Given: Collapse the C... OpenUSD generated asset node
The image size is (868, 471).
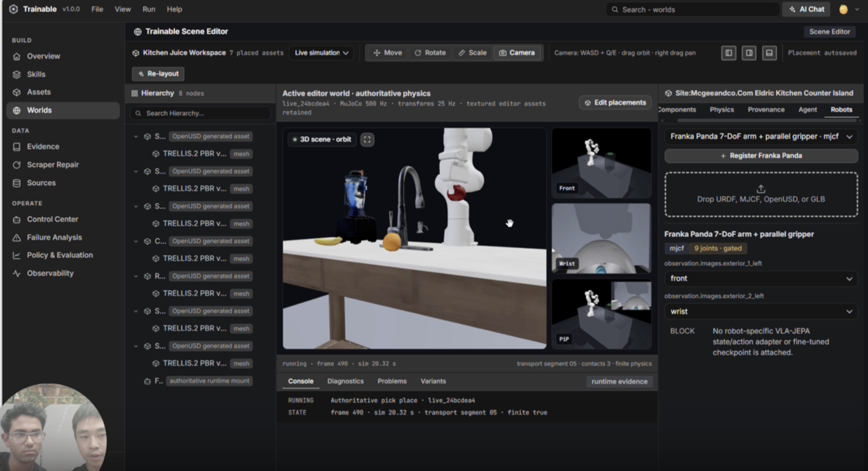Looking at the screenshot, I should pos(136,241).
